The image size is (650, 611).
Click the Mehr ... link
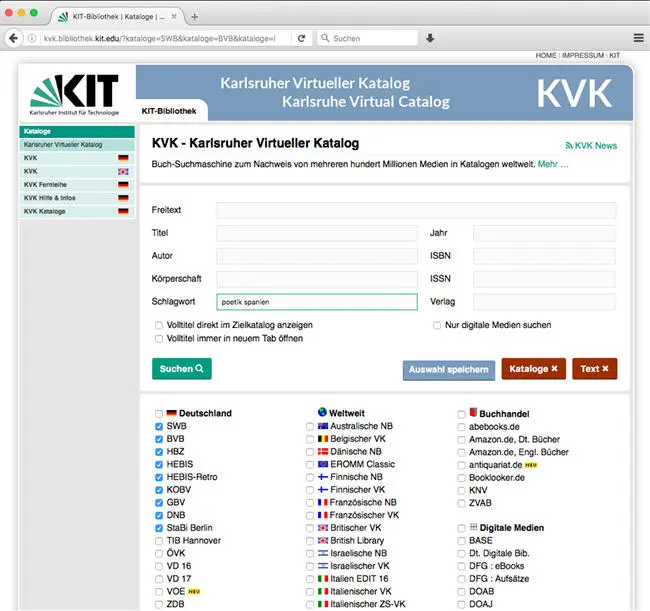point(553,164)
